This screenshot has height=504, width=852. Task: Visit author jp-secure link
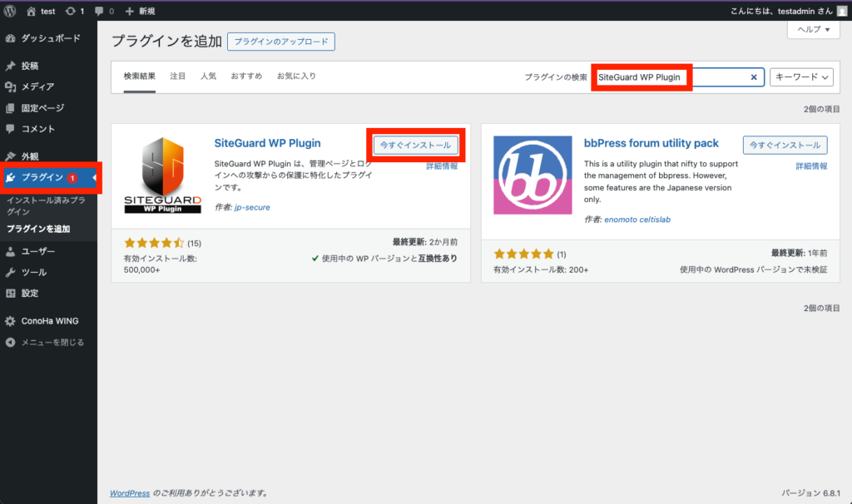(252, 207)
